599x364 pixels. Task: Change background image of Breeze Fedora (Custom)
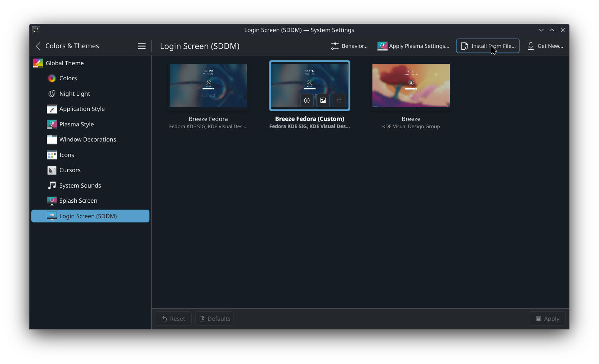pyautogui.click(x=323, y=101)
